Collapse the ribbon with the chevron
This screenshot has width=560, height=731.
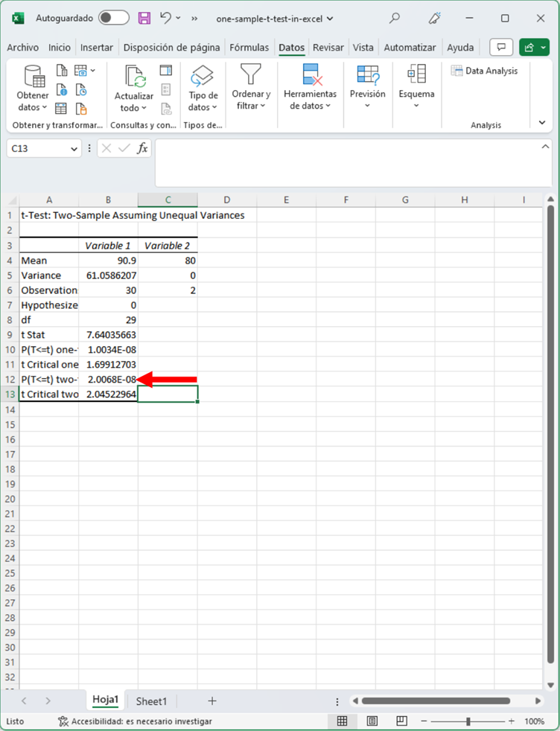[x=541, y=123]
